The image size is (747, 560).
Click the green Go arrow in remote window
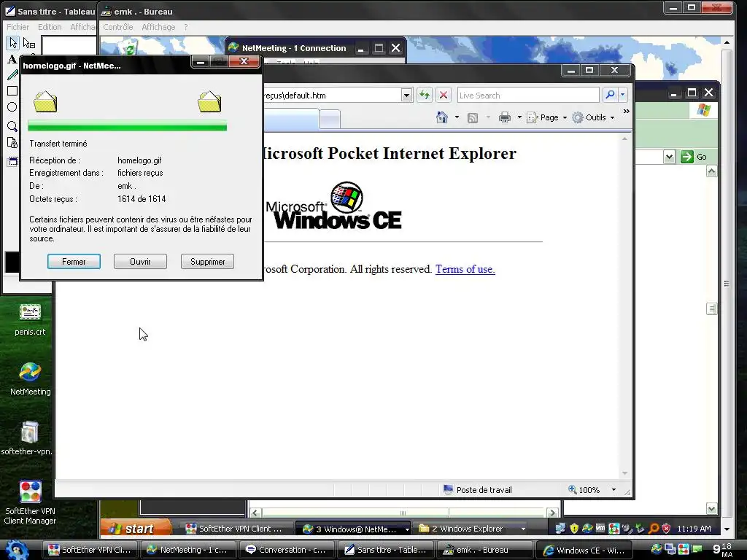pos(686,157)
